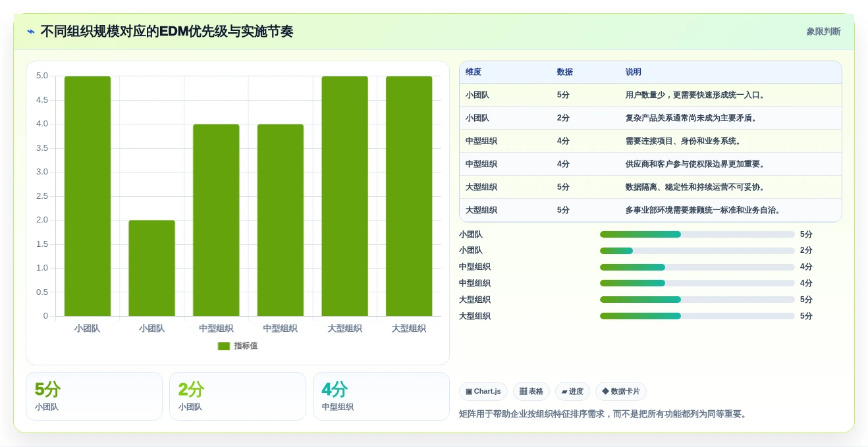
Task: Click the 2分 cell in the table's 小团队 row
Action: click(563, 118)
